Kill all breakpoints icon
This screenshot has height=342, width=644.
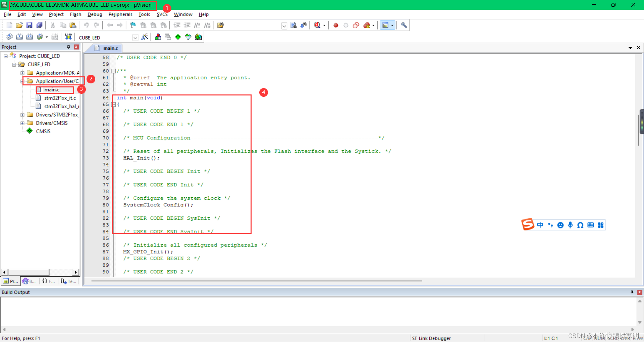coord(367,25)
